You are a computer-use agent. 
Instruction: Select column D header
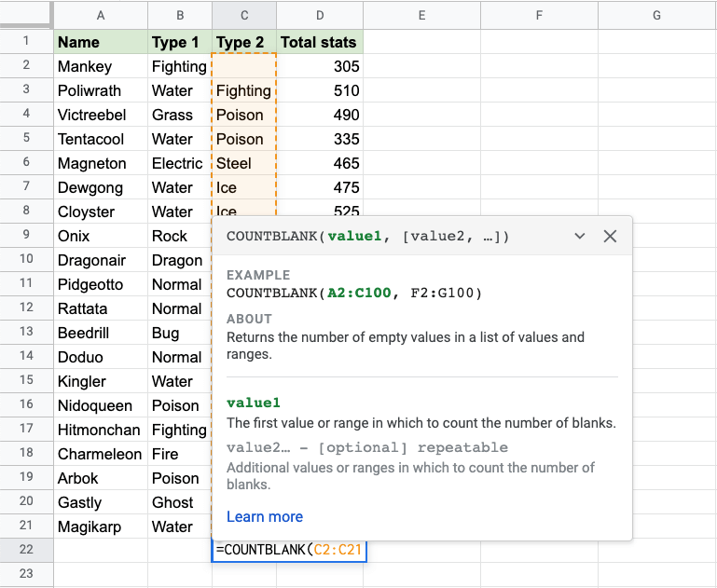tap(320, 15)
